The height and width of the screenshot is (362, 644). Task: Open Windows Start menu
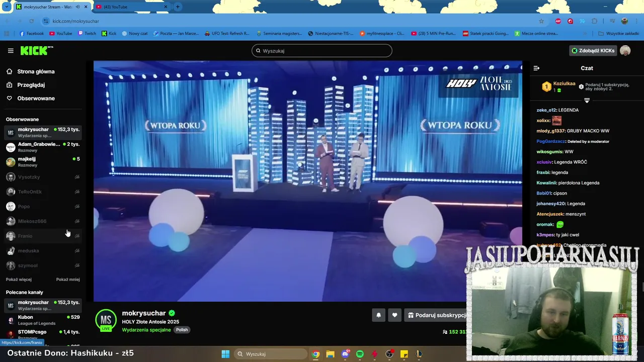pos(225,354)
